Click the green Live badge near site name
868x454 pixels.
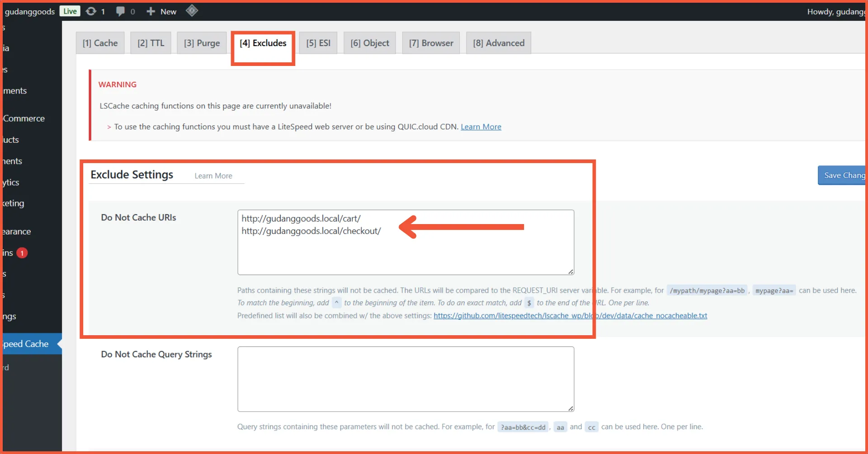click(x=70, y=11)
